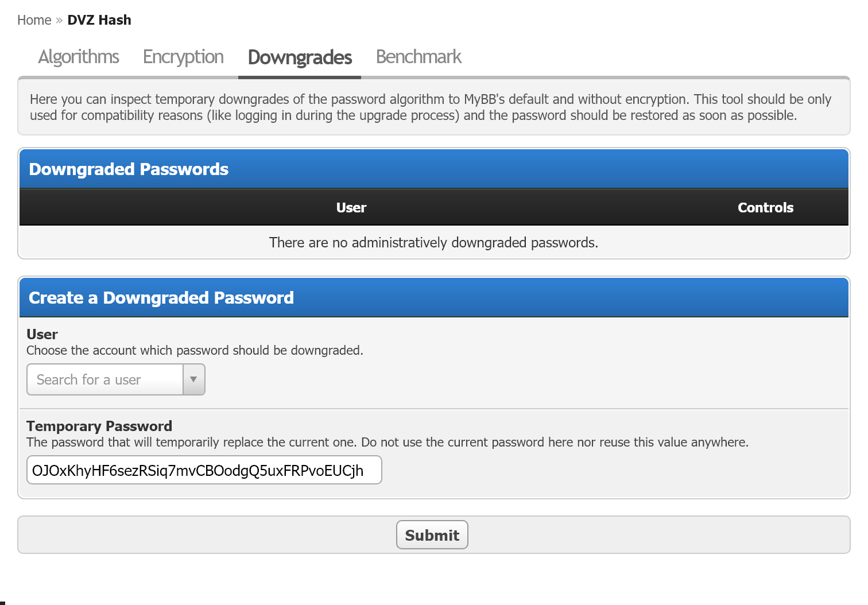Click the bold User field label
868x605 pixels.
42,334
